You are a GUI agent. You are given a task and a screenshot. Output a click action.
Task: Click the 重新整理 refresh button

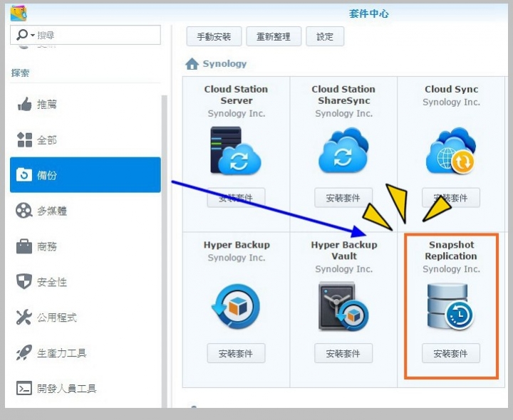tap(274, 36)
